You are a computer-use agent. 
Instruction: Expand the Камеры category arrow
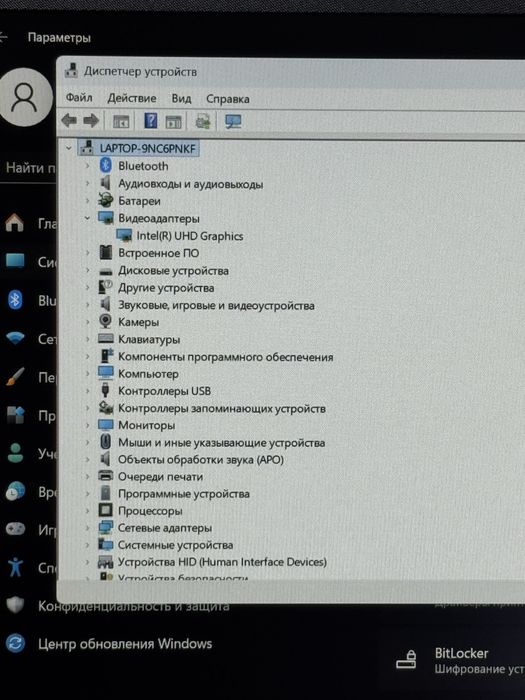click(x=88, y=322)
